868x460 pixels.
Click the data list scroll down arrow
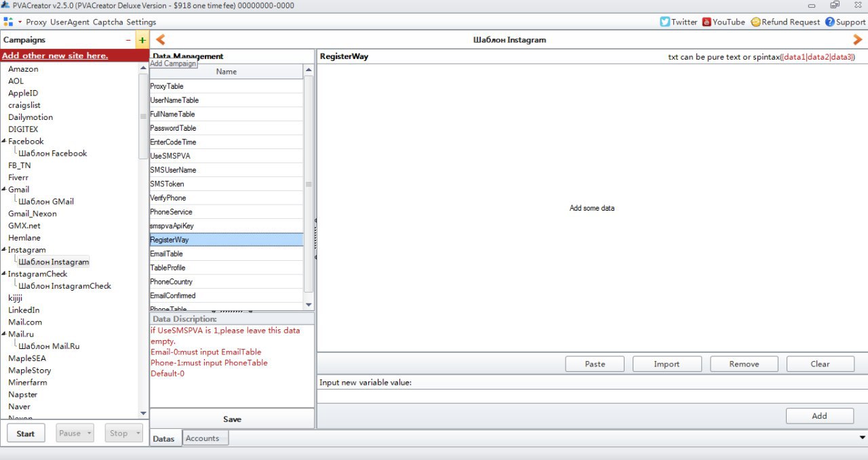pyautogui.click(x=309, y=304)
